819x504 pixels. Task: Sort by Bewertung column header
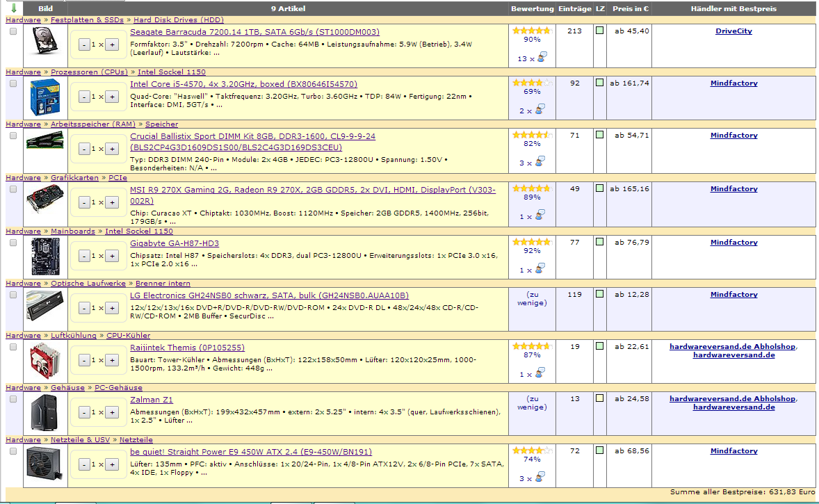(533, 9)
